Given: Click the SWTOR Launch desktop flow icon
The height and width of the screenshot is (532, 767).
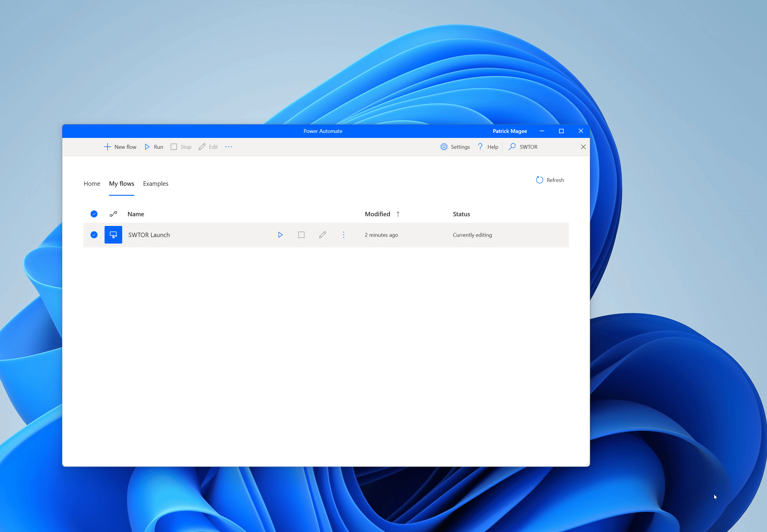Looking at the screenshot, I should coord(113,235).
